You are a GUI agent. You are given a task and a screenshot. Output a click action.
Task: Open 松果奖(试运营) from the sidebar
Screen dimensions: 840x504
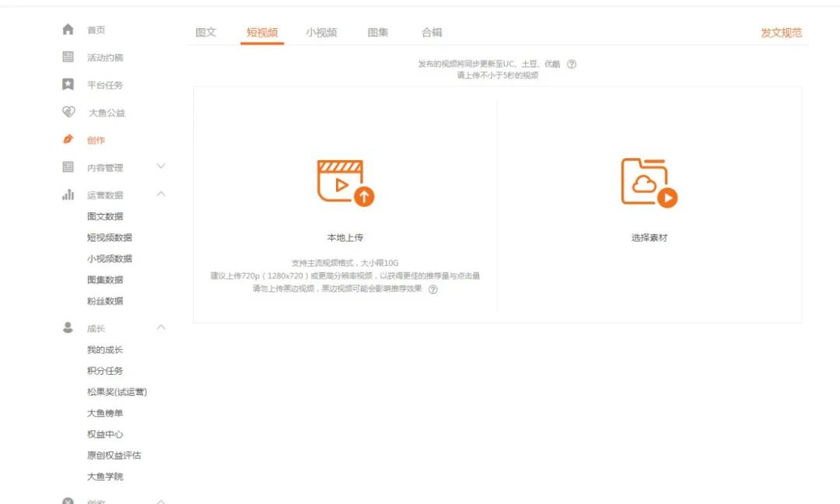[117, 392]
